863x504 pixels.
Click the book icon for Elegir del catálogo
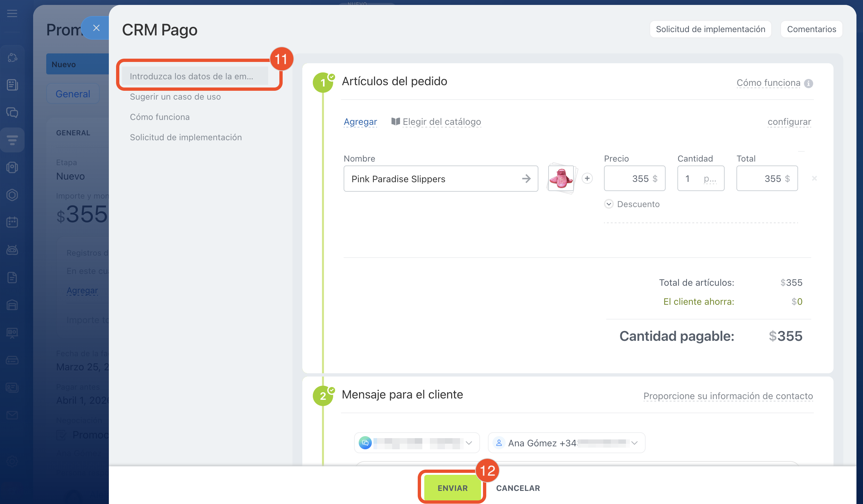[x=395, y=122]
